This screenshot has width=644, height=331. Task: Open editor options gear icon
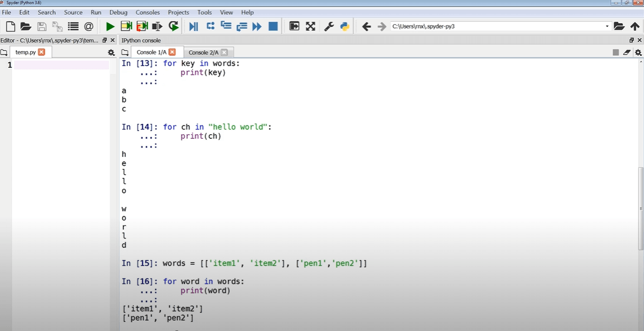(x=111, y=52)
